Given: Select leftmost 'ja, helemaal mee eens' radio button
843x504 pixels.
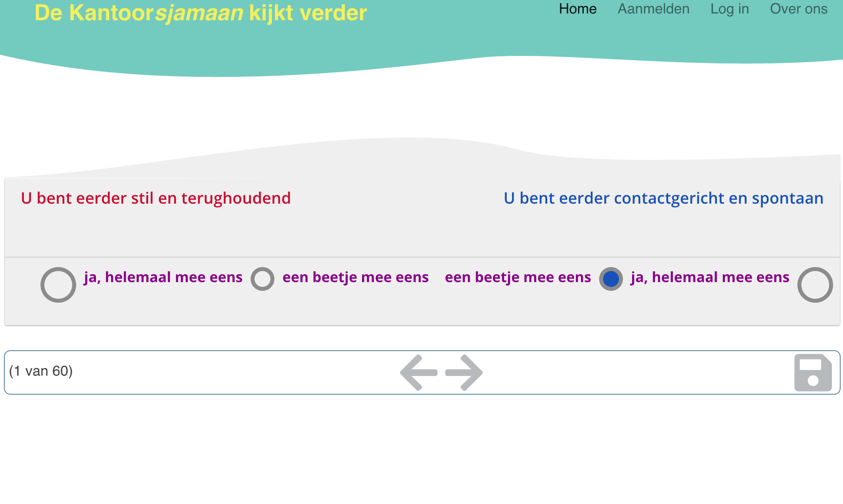Looking at the screenshot, I should (58, 284).
